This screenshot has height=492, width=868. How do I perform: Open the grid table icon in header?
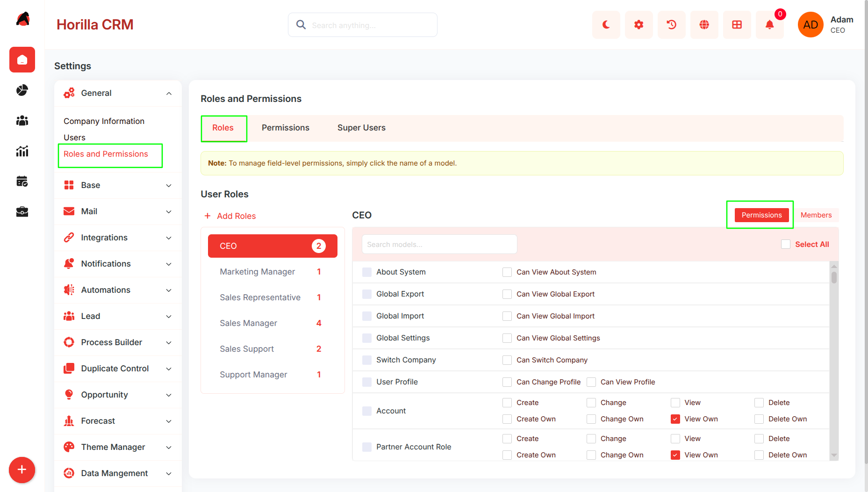click(737, 25)
